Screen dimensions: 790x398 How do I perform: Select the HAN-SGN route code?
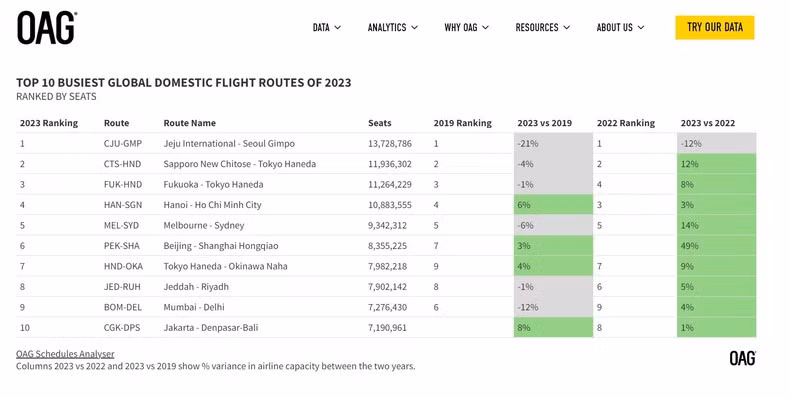pos(123,205)
